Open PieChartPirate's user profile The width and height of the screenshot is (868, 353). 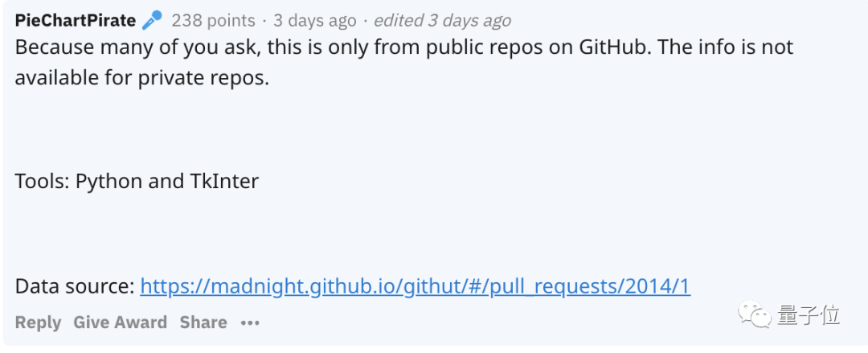[76, 20]
